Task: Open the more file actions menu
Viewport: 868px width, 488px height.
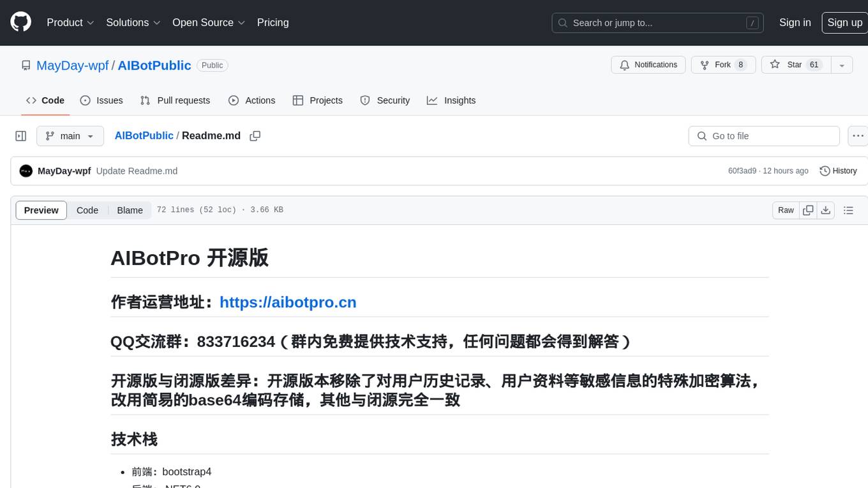Action: (858, 136)
